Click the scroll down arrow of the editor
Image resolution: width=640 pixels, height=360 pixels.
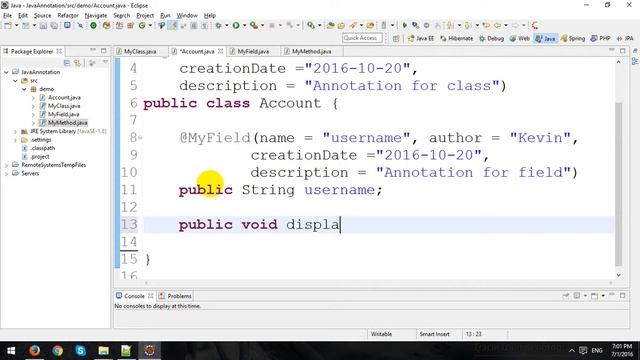point(618,275)
